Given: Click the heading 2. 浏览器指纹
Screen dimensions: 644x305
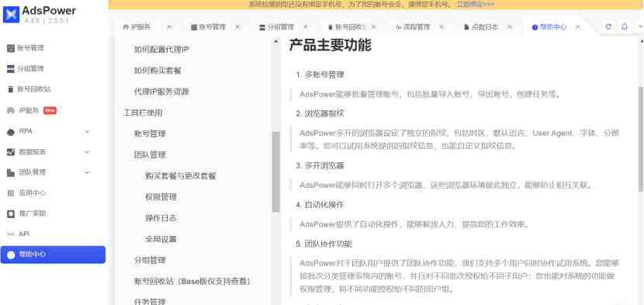Looking at the screenshot, I should 320,113.
